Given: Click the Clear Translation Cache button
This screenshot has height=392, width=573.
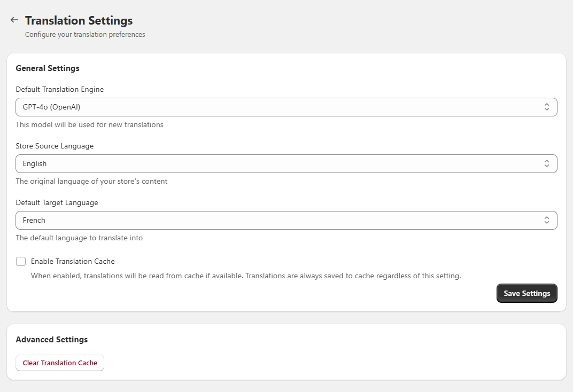Looking at the screenshot, I should pos(60,363).
